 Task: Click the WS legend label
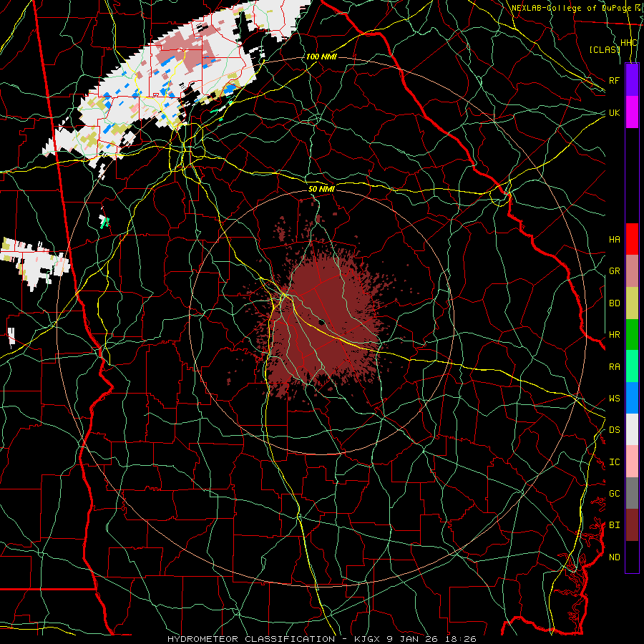pyautogui.click(x=614, y=399)
